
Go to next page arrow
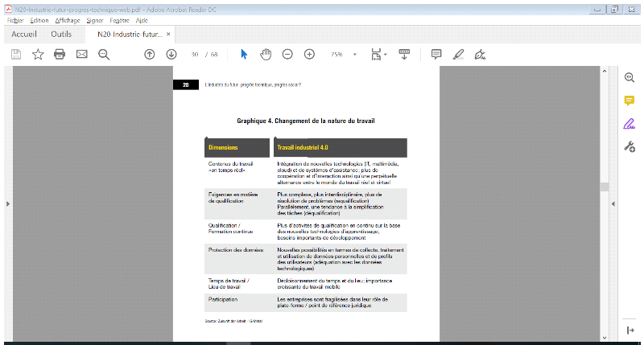[171, 54]
